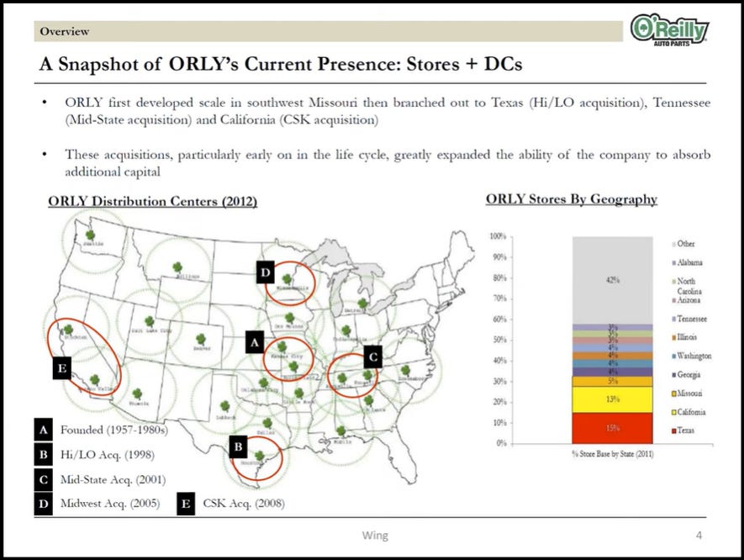Click legend text 'CSK Acq. (2008)'
The image size is (744, 560).
point(244,503)
